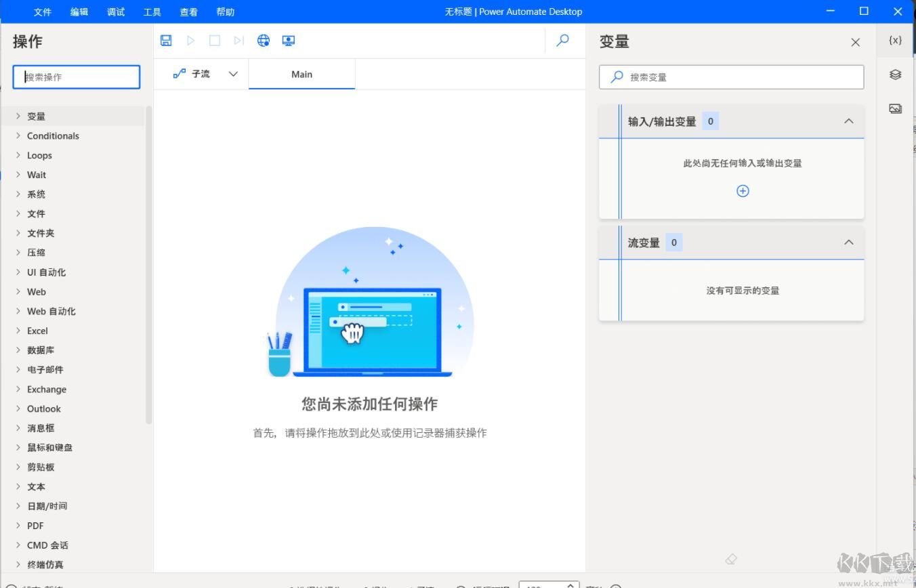Screen dimensions: 916x588
Task: Open the 调试 menu
Action: click(x=115, y=12)
